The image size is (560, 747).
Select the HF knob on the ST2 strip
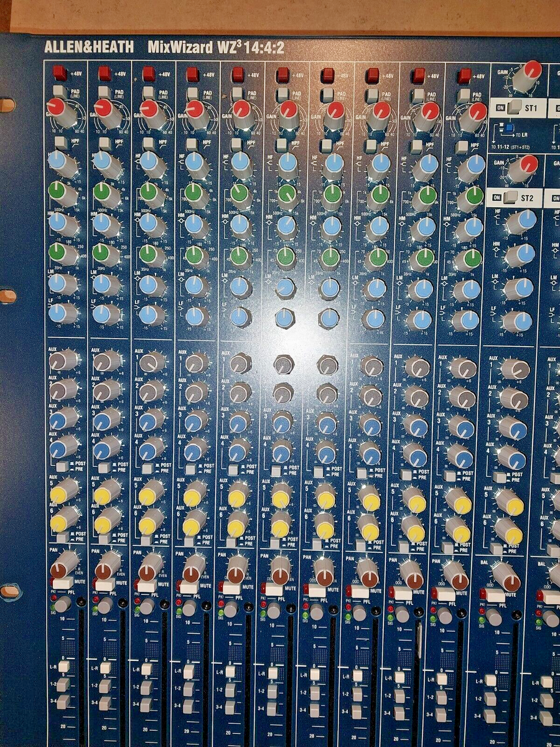[x=521, y=222]
